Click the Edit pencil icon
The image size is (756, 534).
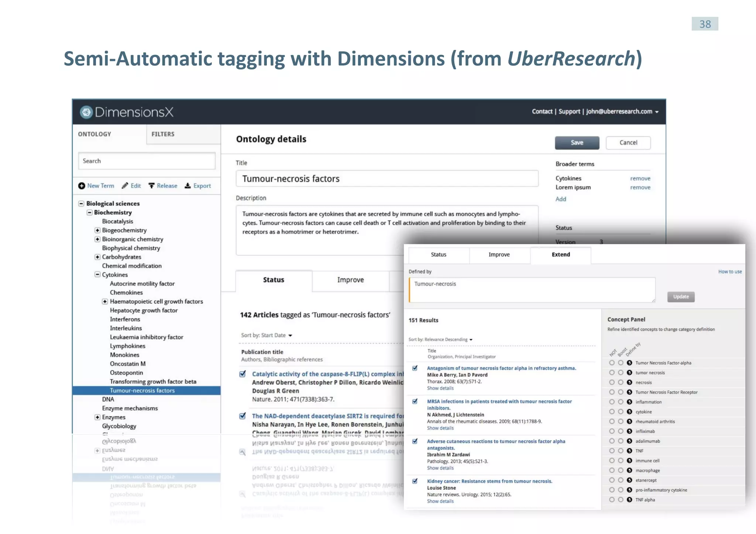tap(125, 186)
